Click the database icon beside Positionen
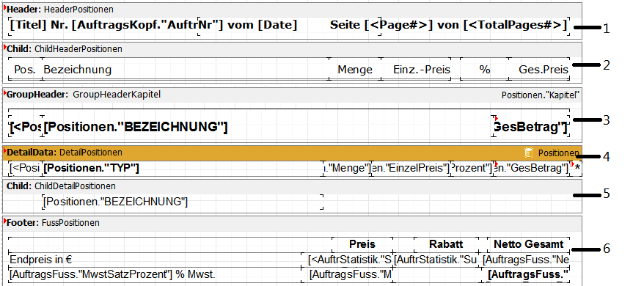This screenshot has height=286, width=644. [529, 153]
